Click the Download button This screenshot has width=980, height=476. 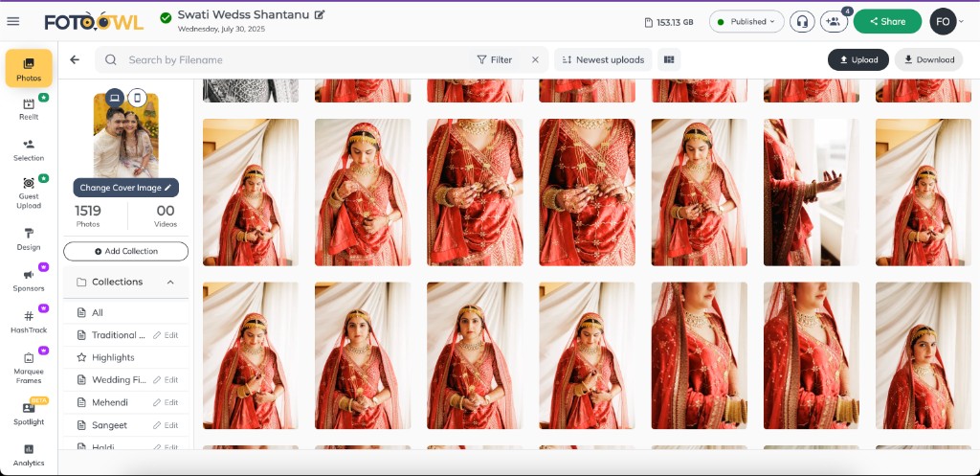pyautogui.click(x=928, y=60)
